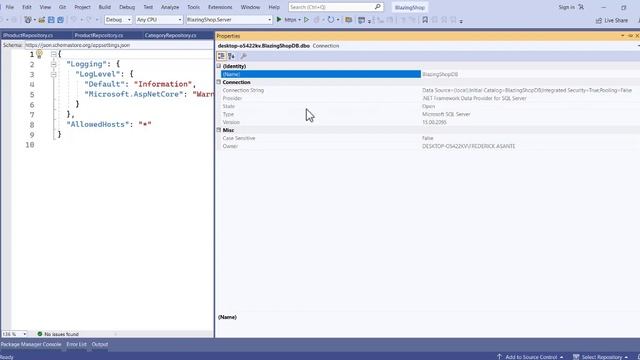640x360 pixels.
Task: Open the Properties window position dropdown arrow
Action: [x=623, y=36]
